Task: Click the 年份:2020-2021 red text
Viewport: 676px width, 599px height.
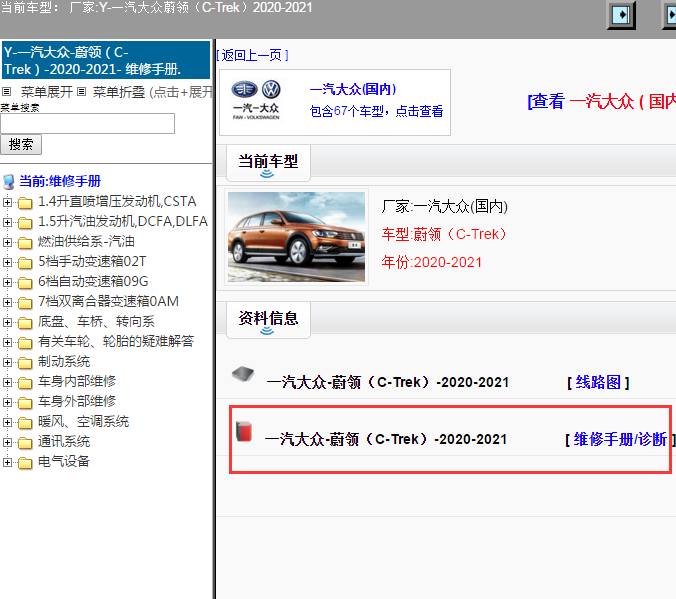Action: [x=432, y=262]
